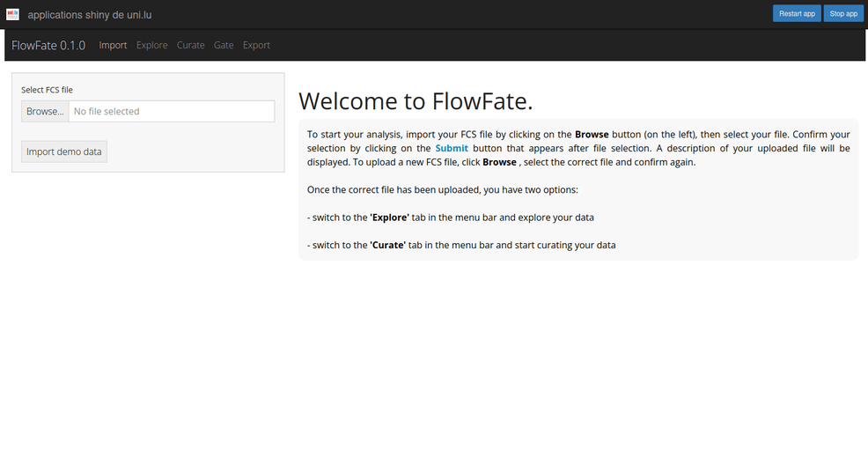This screenshot has height=457, width=868.
Task: Click the Welcome to FlowFate heading
Action: click(416, 101)
